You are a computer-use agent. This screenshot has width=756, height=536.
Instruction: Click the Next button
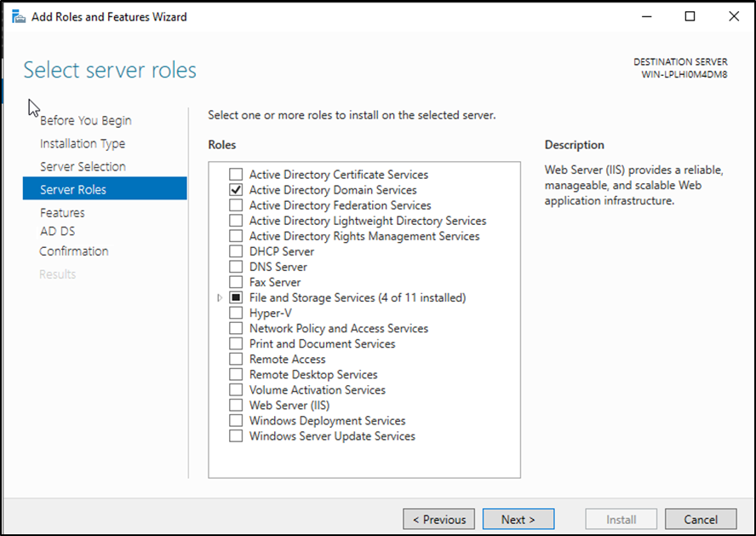coord(518,519)
